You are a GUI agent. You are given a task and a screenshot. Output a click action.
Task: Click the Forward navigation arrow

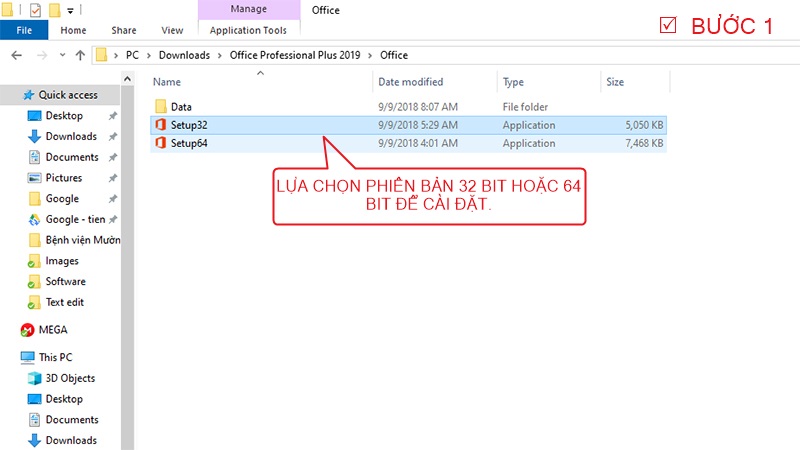pyautogui.click(x=42, y=55)
